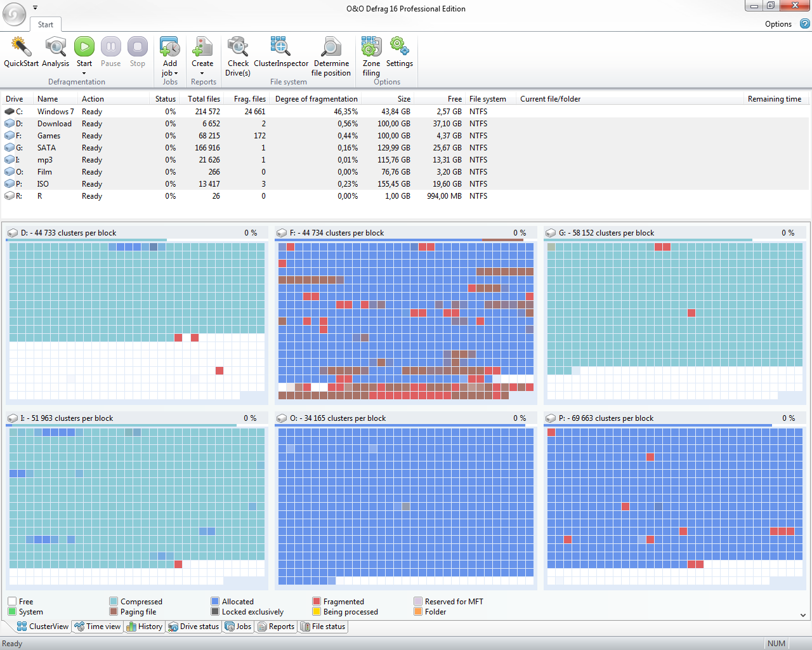This screenshot has width=812, height=650.
Task: Select drive I: mp3 icon
Action: 10,160
